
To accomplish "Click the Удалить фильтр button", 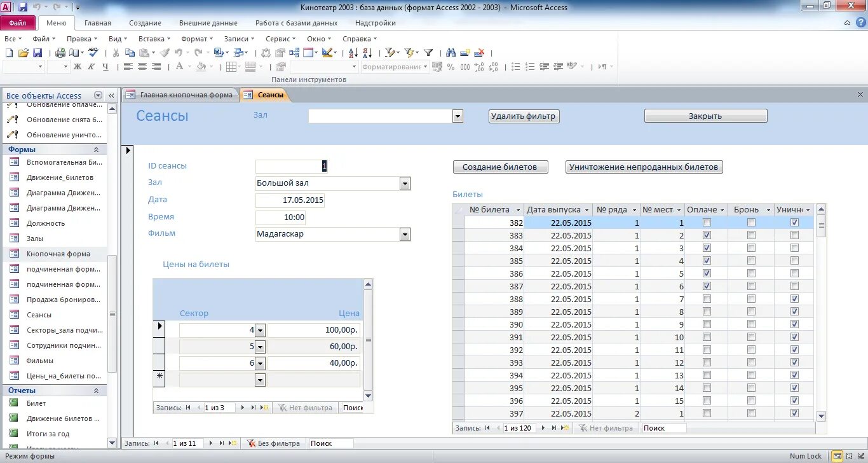I will (524, 116).
